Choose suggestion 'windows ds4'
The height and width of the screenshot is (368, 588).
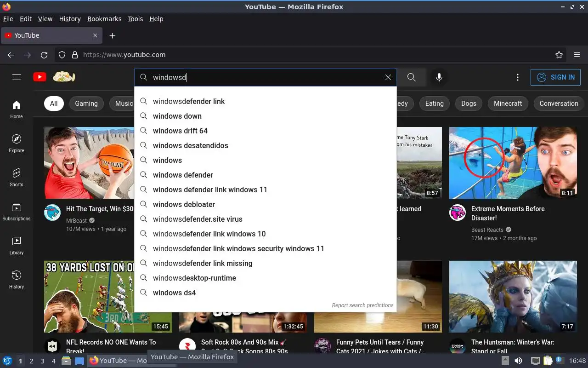pos(266,293)
